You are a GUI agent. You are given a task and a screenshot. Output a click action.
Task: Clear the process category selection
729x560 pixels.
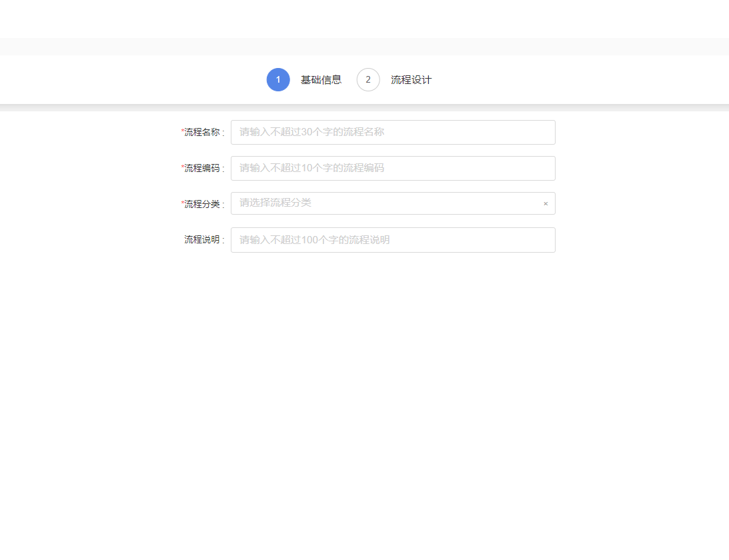tap(545, 203)
